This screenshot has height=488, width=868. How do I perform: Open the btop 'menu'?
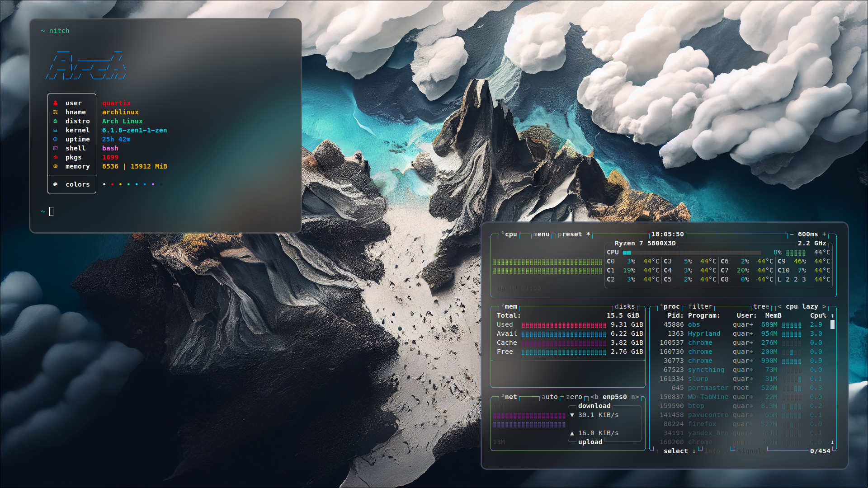coord(541,234)
